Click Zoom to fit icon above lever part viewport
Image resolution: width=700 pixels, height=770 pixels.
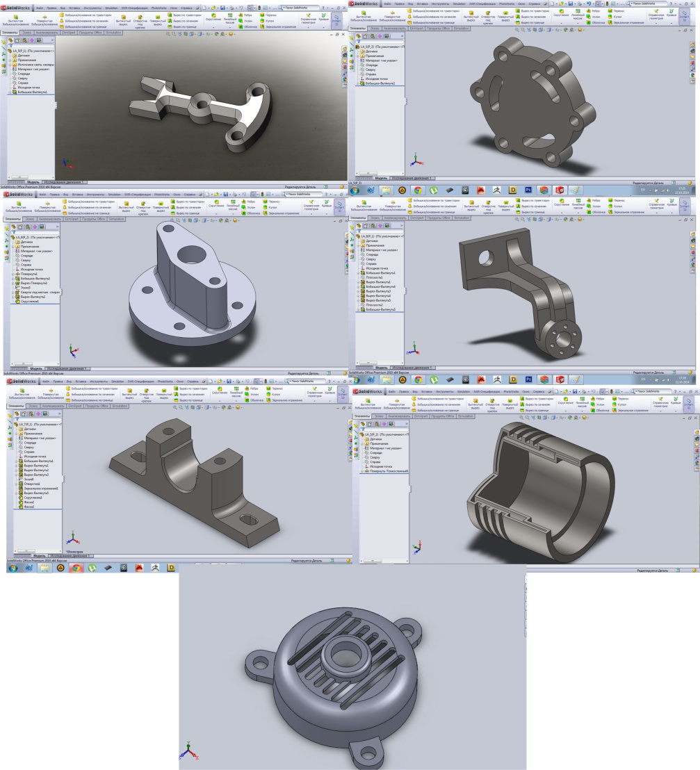tap(168, 34)
